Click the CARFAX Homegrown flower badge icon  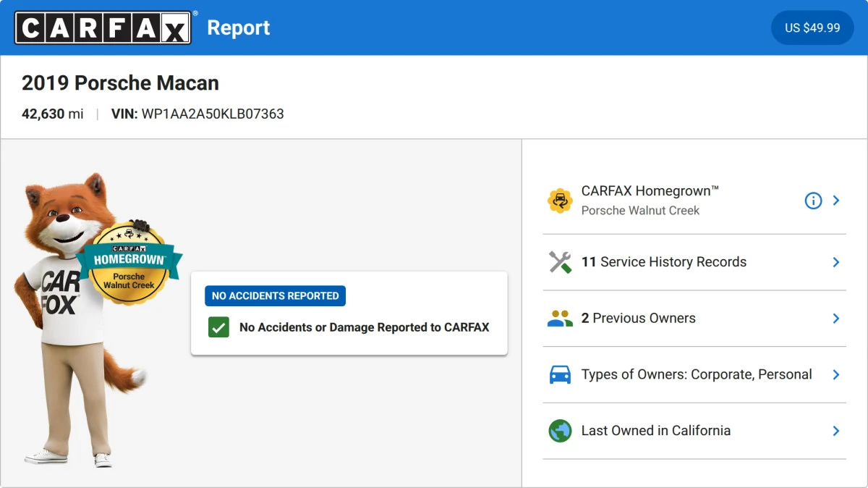(x=560, y=201)
